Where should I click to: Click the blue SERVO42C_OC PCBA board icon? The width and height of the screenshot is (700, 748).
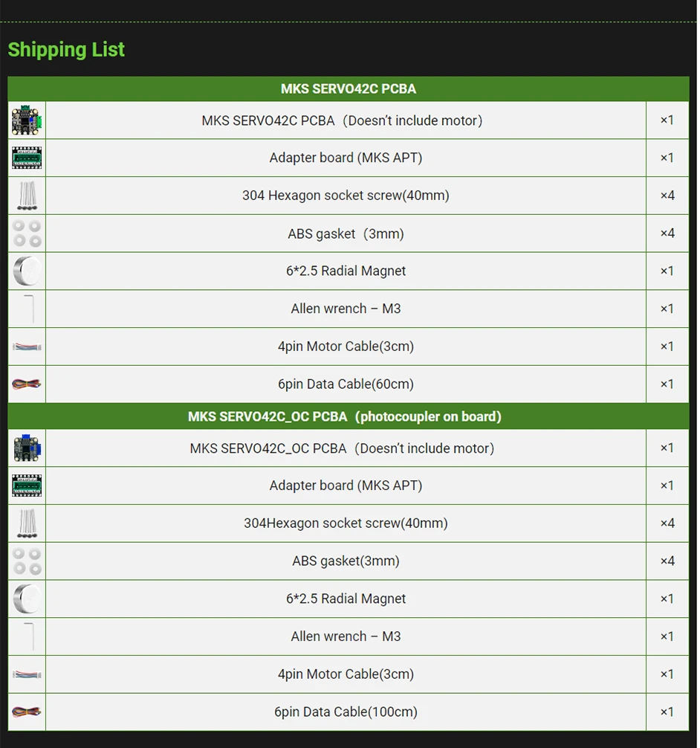point(27,448)
